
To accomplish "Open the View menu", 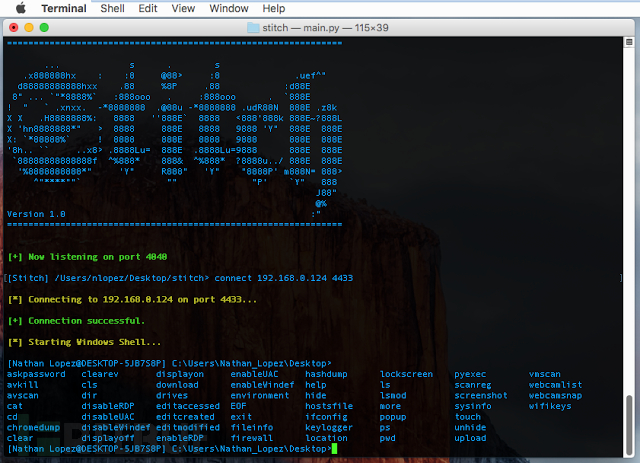I will tap(183, 8).
